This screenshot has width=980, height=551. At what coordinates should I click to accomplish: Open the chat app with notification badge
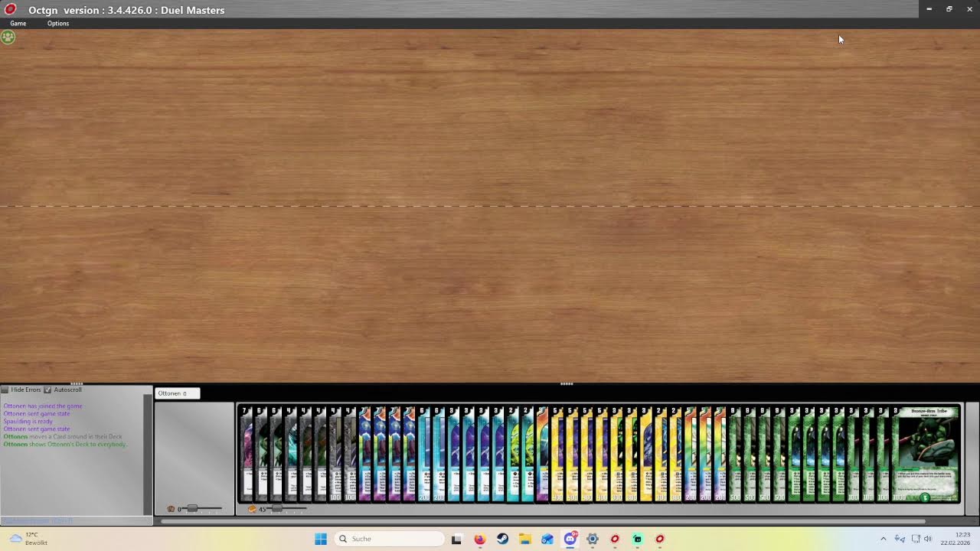[570, 539]
